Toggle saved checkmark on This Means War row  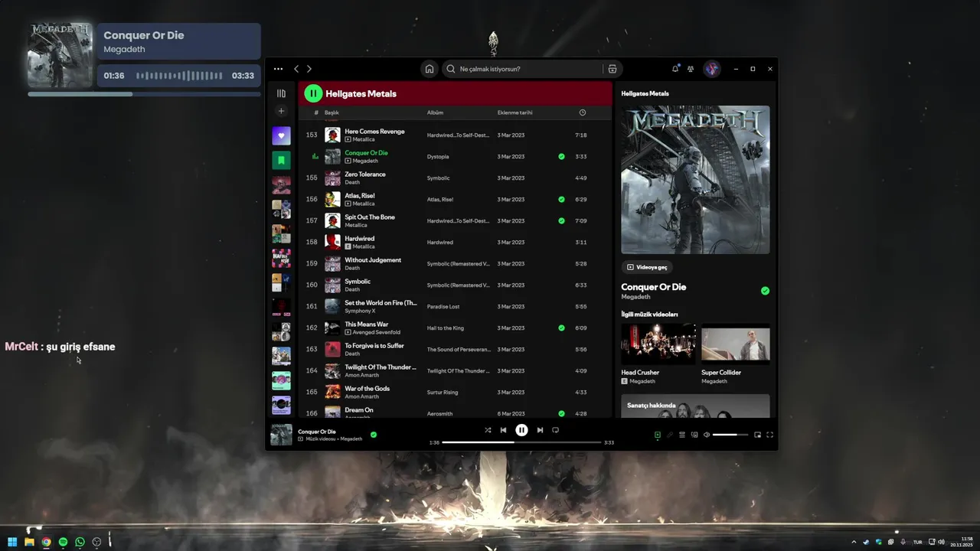click(561, 328)
